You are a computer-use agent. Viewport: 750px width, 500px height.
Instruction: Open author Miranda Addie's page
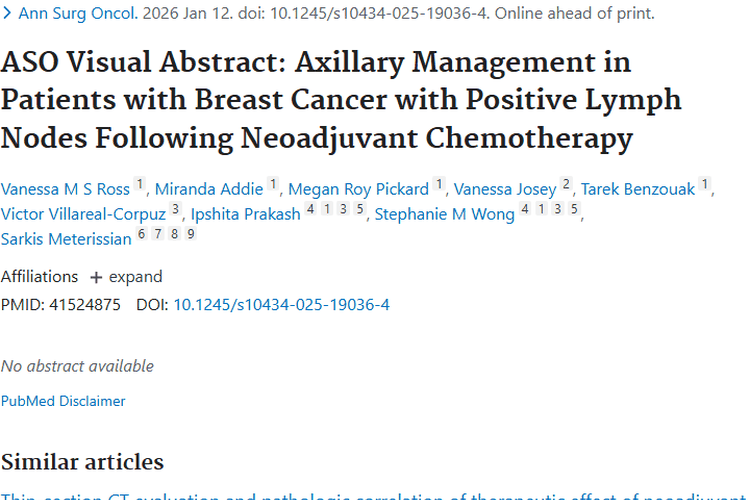[x=209, y=189]
